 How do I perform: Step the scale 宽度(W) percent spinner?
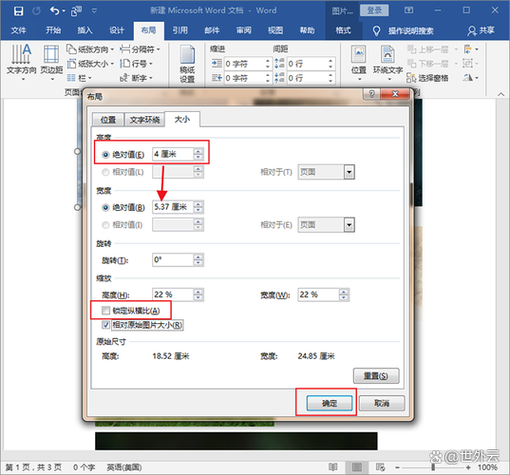344,295
